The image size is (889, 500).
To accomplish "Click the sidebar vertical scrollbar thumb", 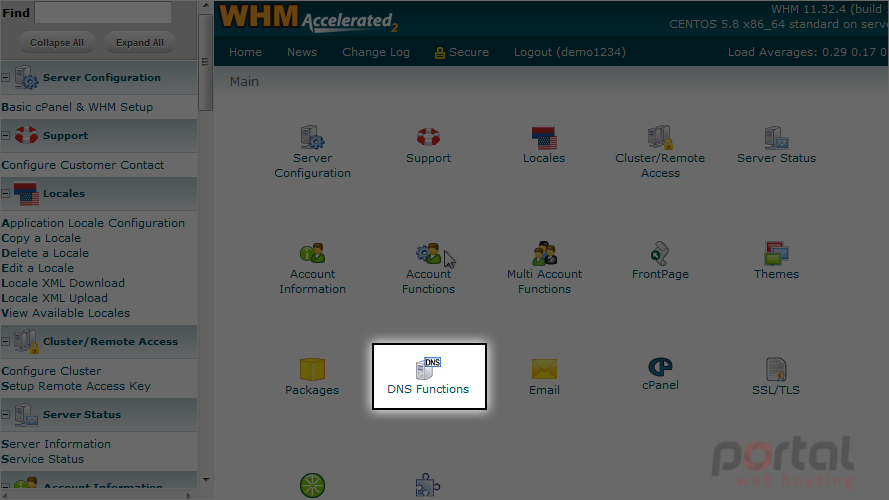I will [205, 62].
